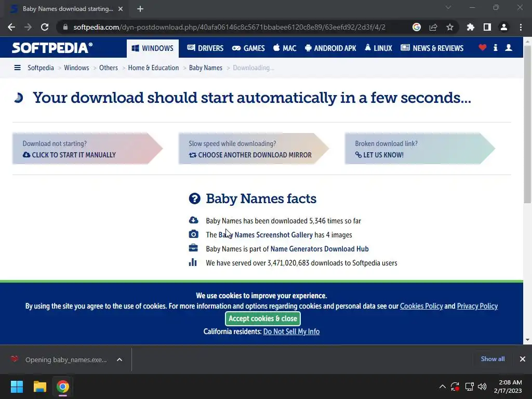The height and width of the screenshot is (399, 532).
Task: Reload the Softpedia page
Action: coord(45,27)
